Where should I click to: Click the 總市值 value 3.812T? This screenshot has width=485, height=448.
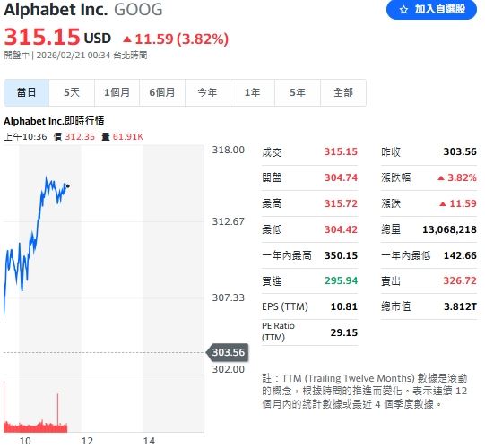460,306
